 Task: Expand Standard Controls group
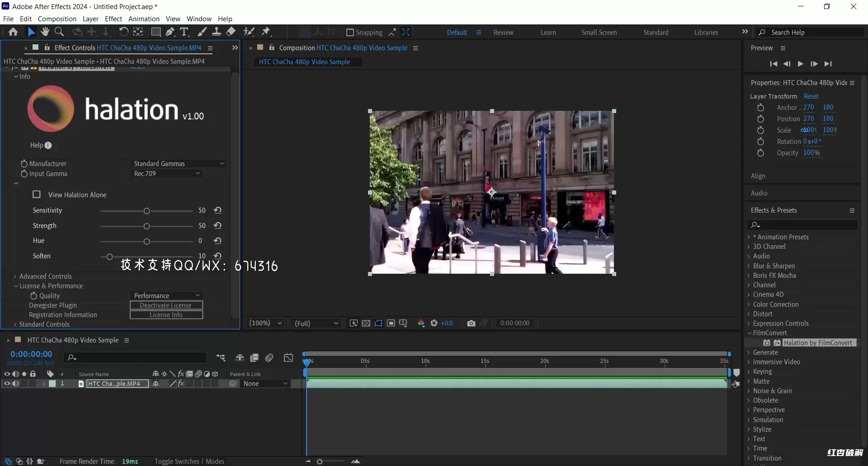click(15, 324)
